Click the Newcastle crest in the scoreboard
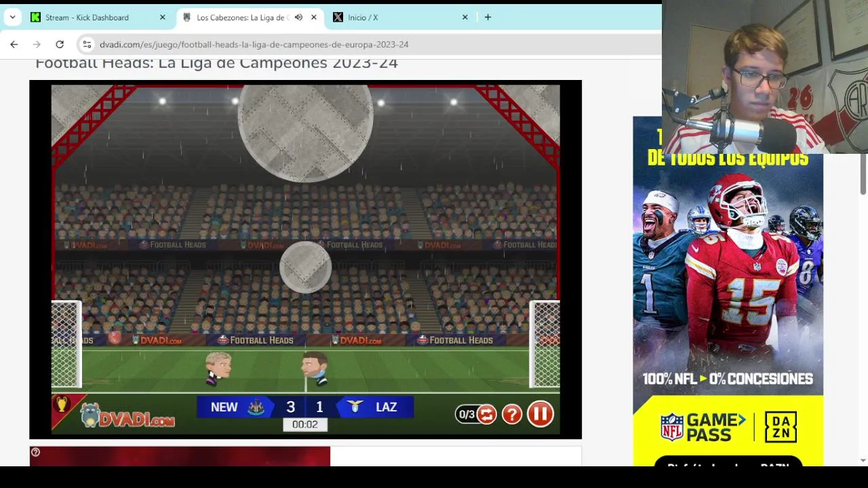The width and height of the screenshot is (868, 488). coord(256,407)
